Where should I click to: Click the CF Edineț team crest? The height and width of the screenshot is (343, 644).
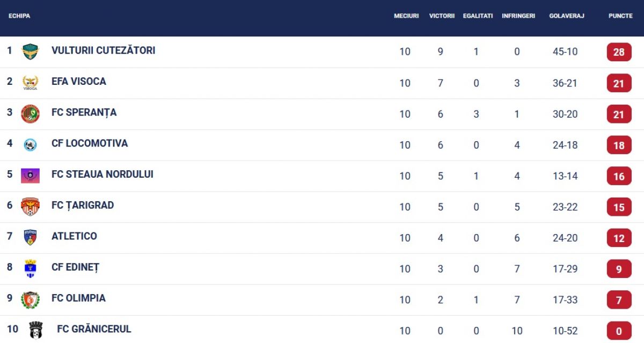point(30,268)
